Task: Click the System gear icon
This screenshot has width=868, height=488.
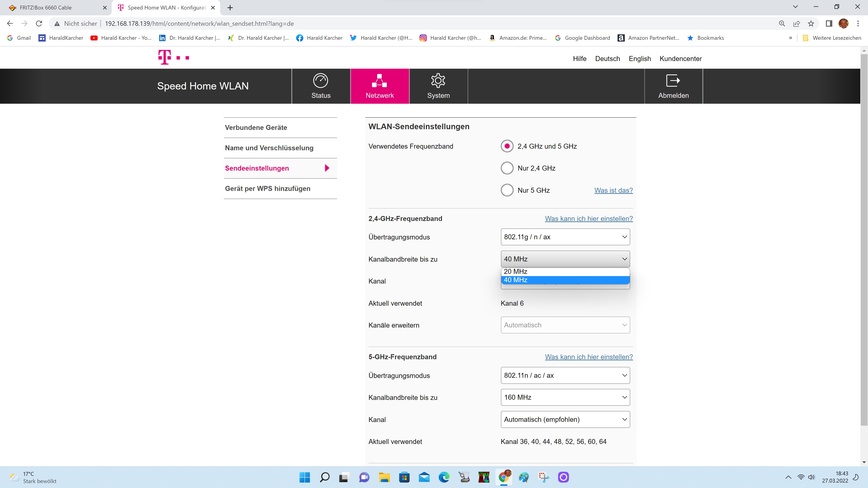Action: 438,81
